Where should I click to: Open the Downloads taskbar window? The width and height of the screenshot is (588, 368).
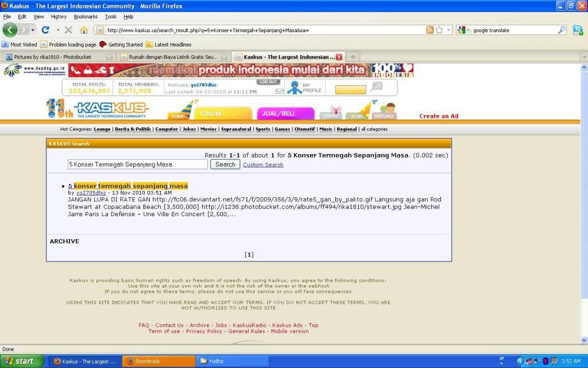(159, 361)
